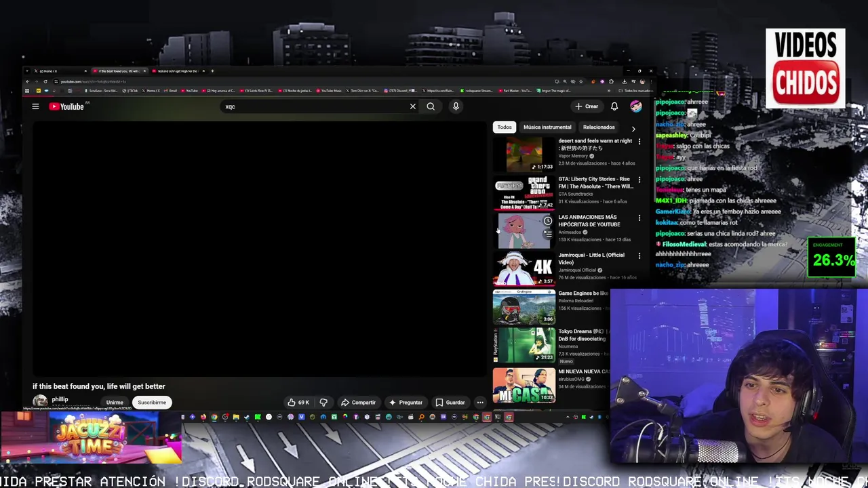The image size is (868, 488).
Task: Open the GTA Liberty City Stories thumbnail
Action: [x=524, y=192]
